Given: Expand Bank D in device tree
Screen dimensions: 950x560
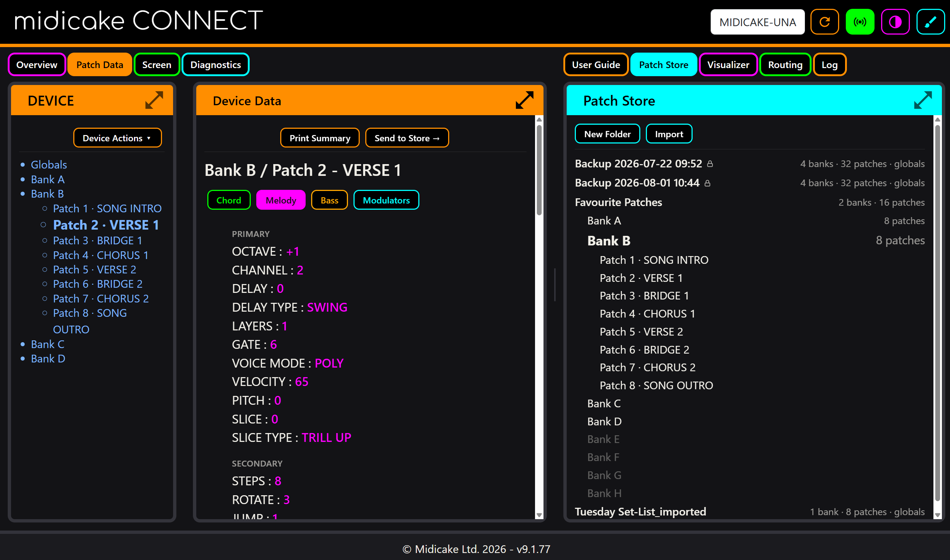Looking at the screenshot, I should click(48, 358).
